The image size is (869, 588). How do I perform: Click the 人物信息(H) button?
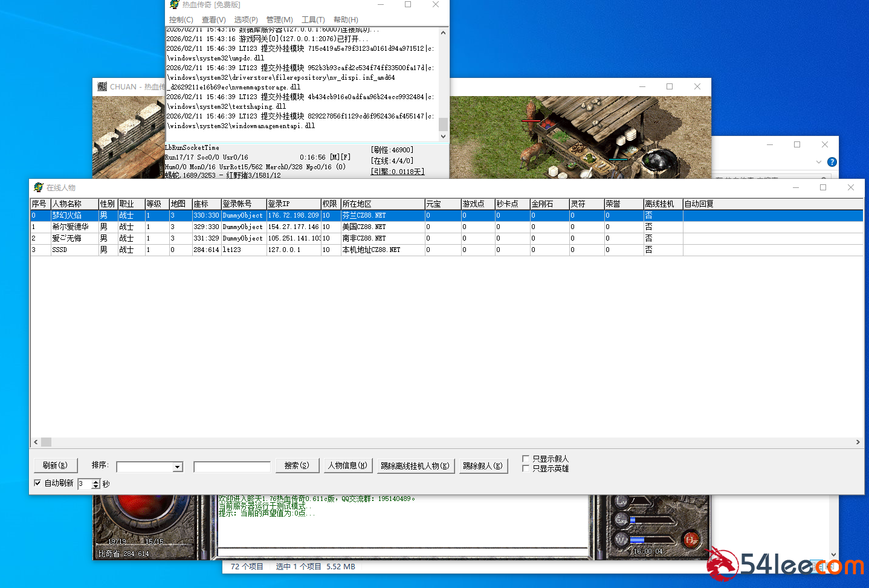pos(347,466)
